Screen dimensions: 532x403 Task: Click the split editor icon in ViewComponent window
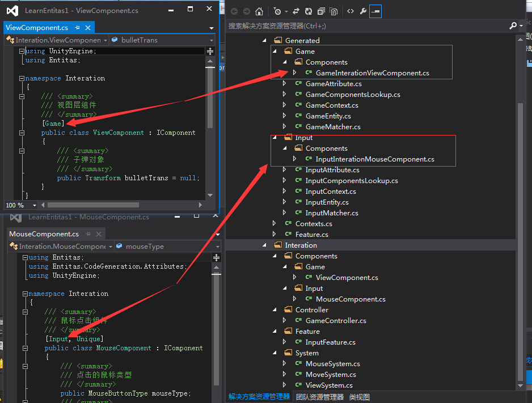210,51
